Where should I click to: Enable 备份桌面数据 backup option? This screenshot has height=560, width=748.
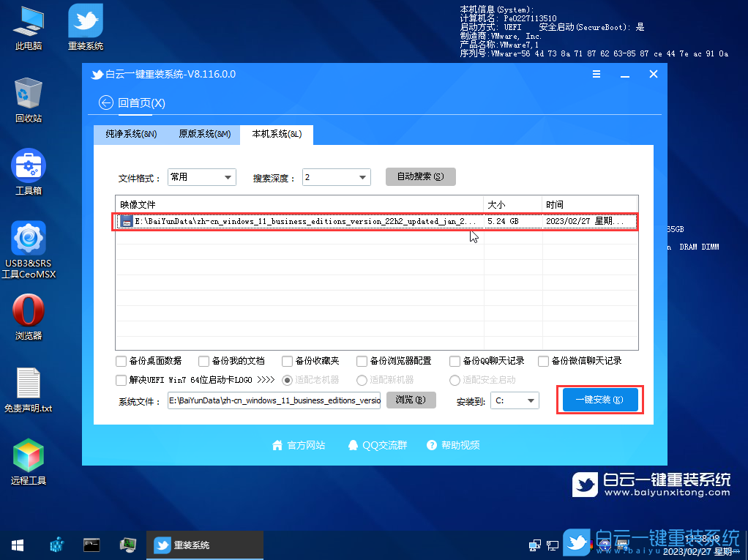pos(121,361)
